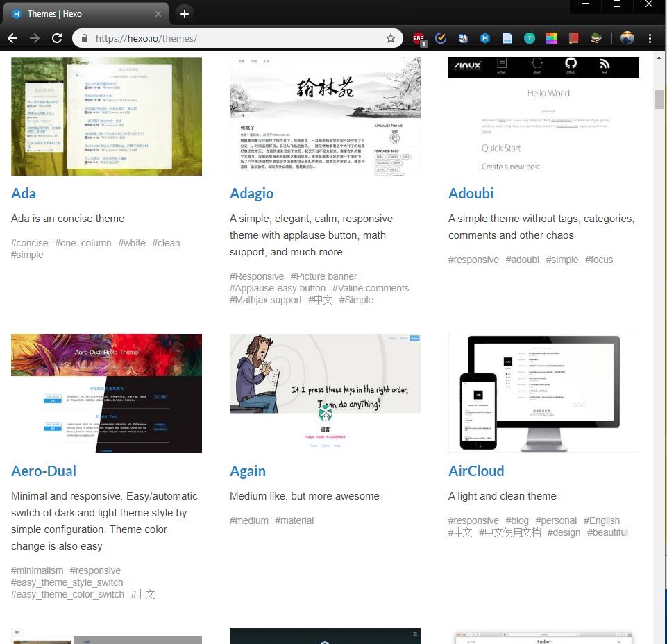The image size is (667, 644).
Task: Open Chrome's three-dot menu
Action: [x=650, y=38]
